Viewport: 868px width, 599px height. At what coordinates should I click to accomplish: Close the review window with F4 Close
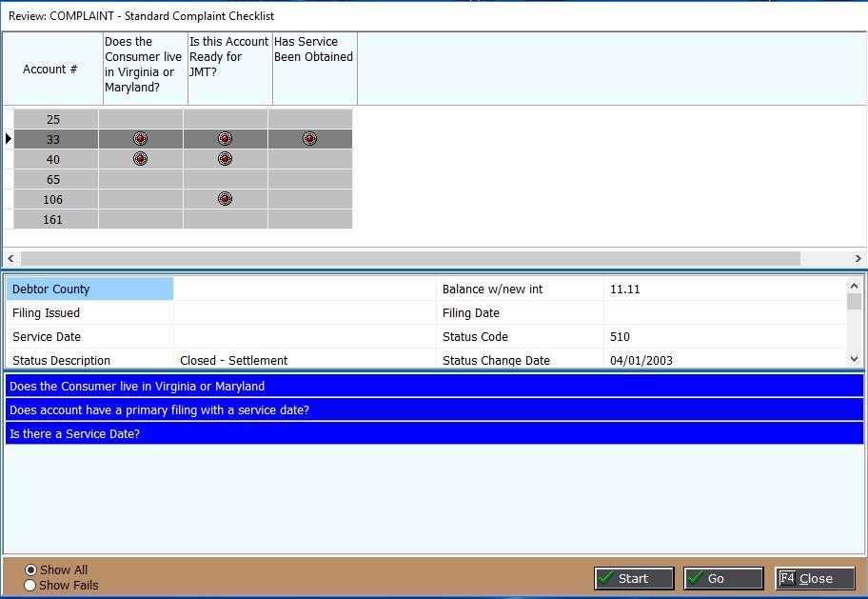(815, 578)
